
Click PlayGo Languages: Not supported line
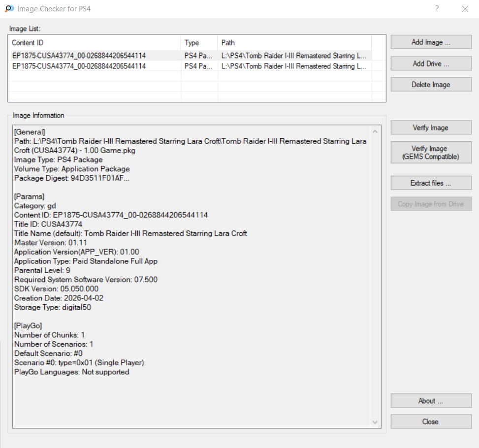point(72,372)
